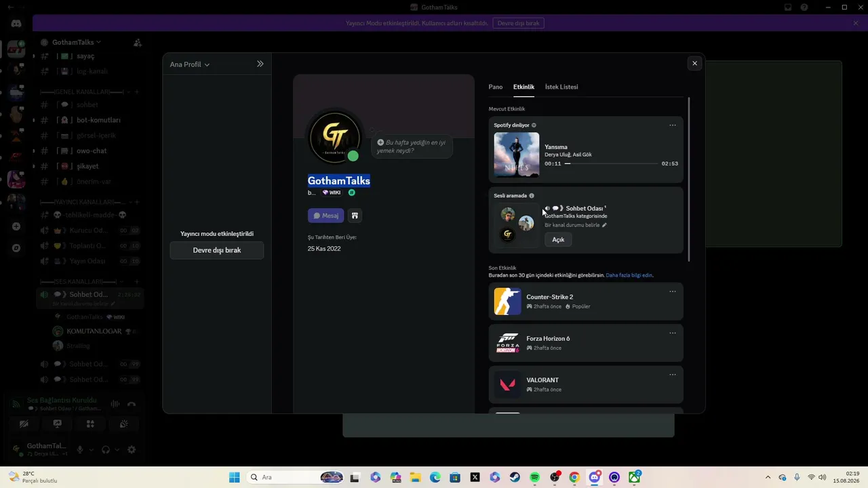Join the Yayın Odası voice channel
868x488 pixels.
click(88, 261)
